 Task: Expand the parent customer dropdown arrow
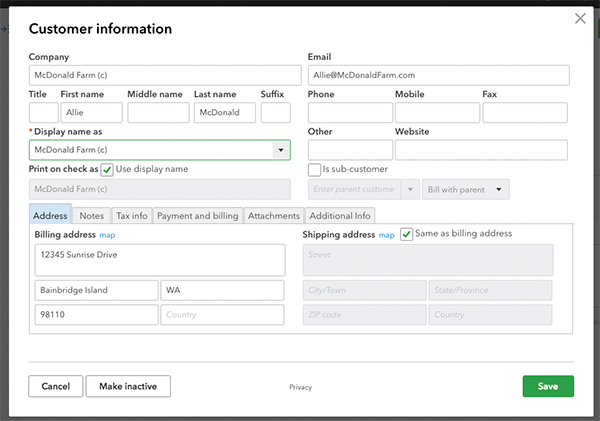pyautogui.click(x=410, y=189)
